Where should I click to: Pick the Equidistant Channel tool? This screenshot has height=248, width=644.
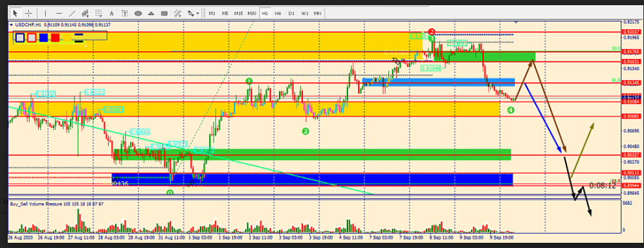[x=85, y=13]
